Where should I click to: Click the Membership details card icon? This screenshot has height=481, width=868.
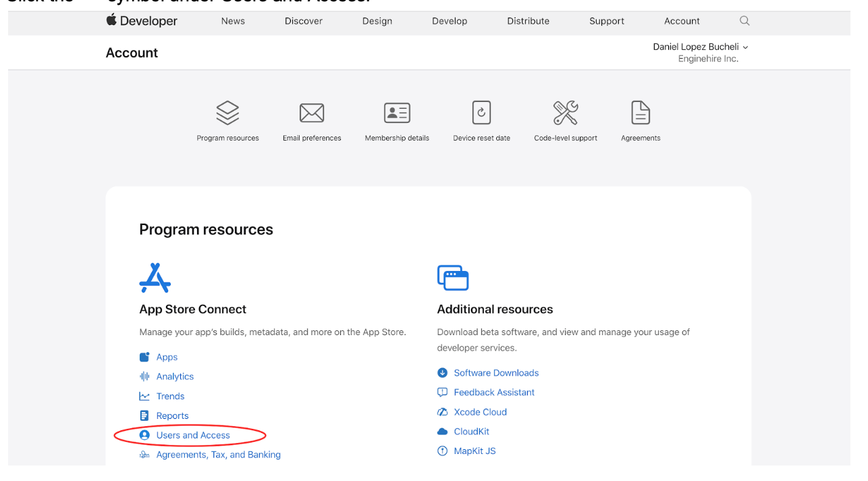point(397,113)
